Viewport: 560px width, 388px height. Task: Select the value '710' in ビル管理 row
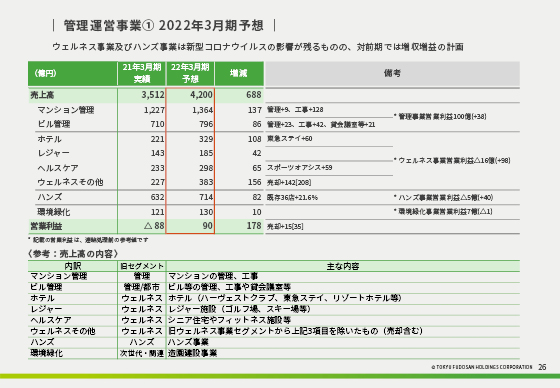(158, 124)
